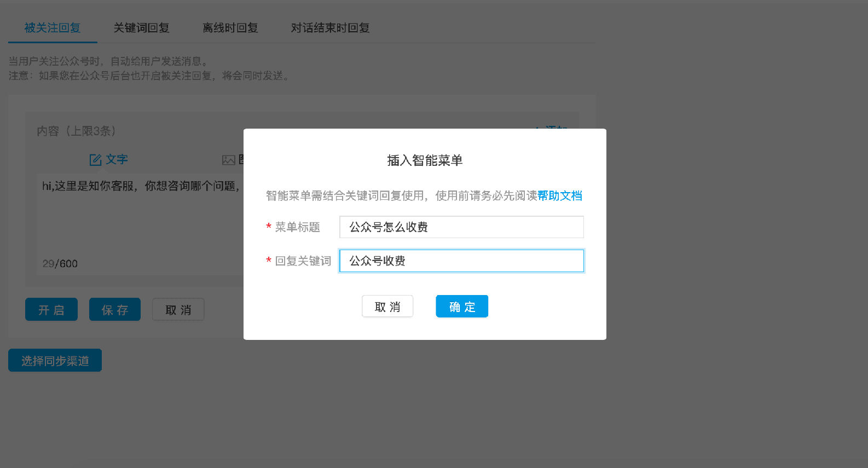
Task: Click the 选择同步渠道 button
Action: pyautogui.click(x=55, y=361)
